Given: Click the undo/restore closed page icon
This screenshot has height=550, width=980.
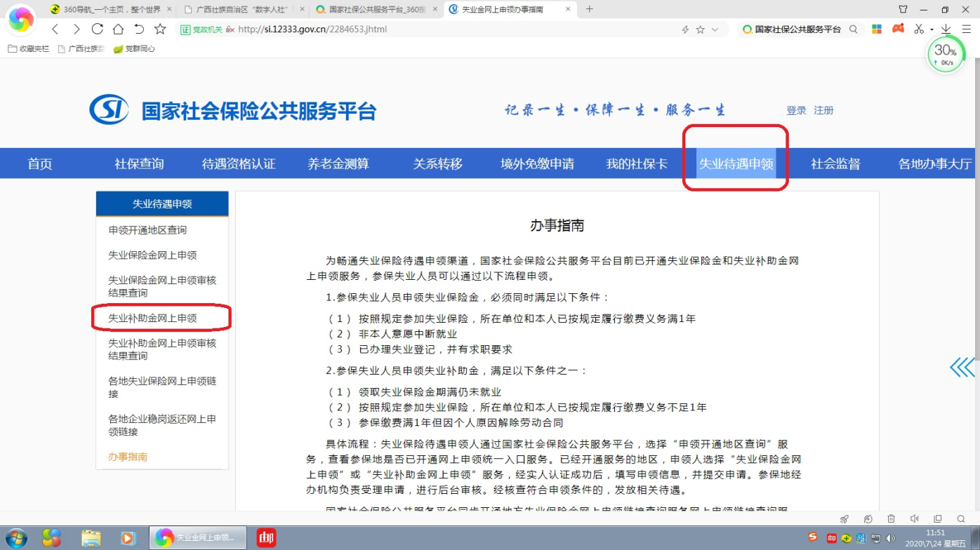Looking at the screenshot, I should point(139,29).
